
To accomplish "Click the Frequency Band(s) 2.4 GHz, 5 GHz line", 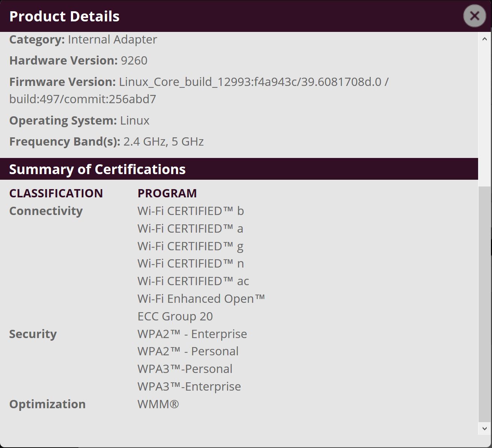I will 106,141.
